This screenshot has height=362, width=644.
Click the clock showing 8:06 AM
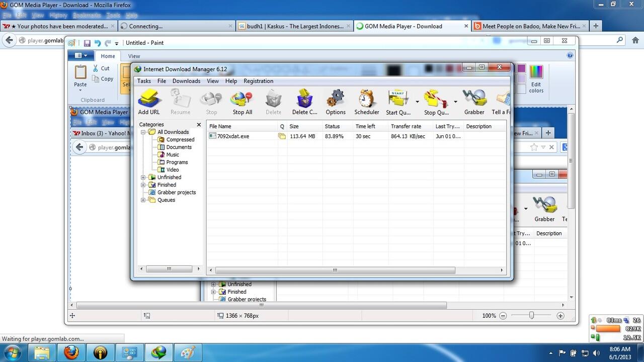pos(619,349)
